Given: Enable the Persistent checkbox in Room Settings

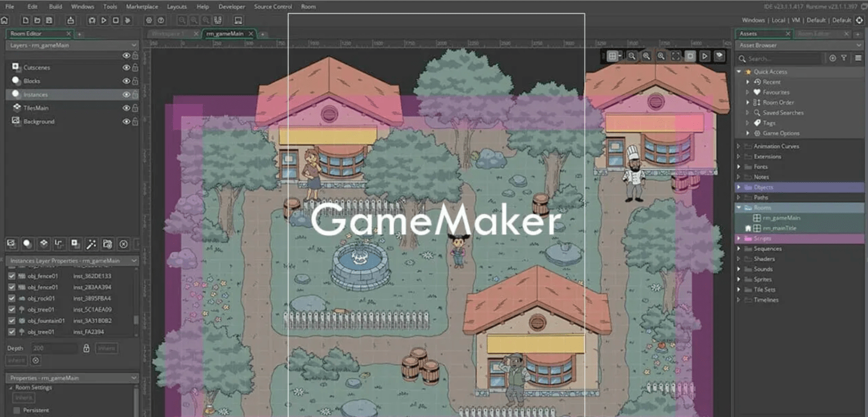Looking at the screenshot, I should (16, 410).
